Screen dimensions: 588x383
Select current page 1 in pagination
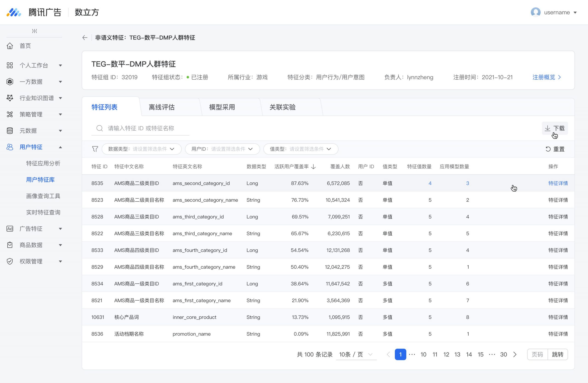click(401, 355)
